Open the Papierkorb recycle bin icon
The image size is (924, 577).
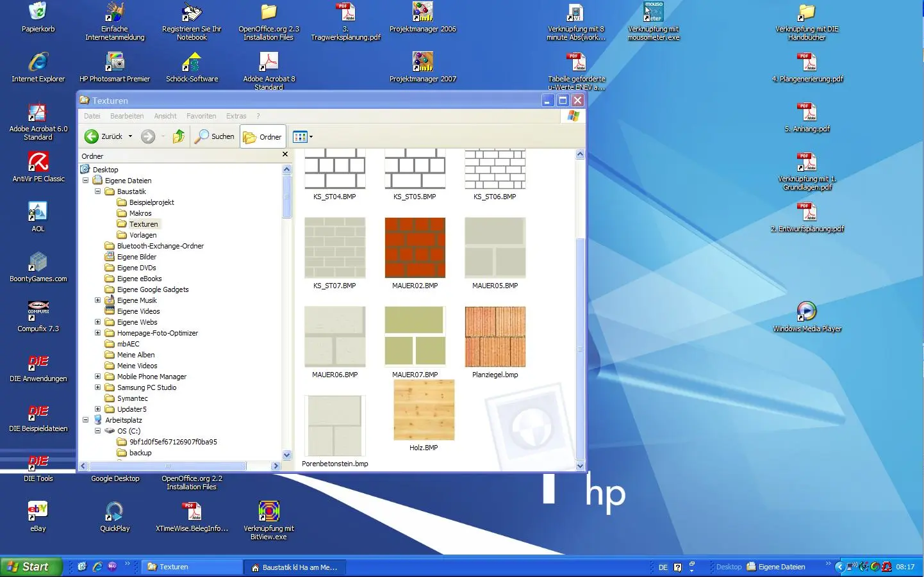[x=38, y=12]
